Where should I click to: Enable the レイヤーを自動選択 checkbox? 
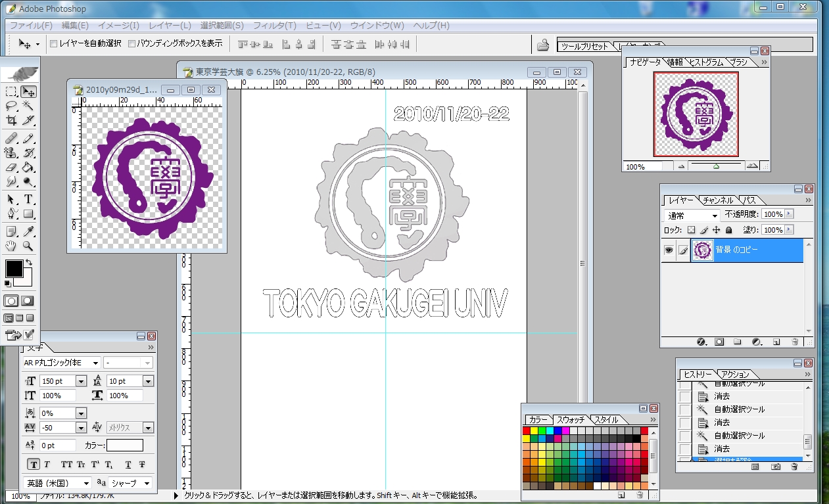(x=54, y=43)
